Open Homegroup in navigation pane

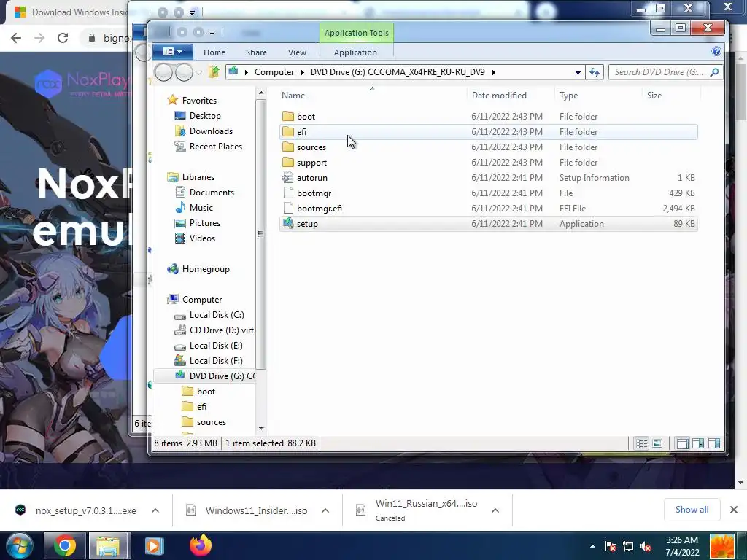click(206, 269)
